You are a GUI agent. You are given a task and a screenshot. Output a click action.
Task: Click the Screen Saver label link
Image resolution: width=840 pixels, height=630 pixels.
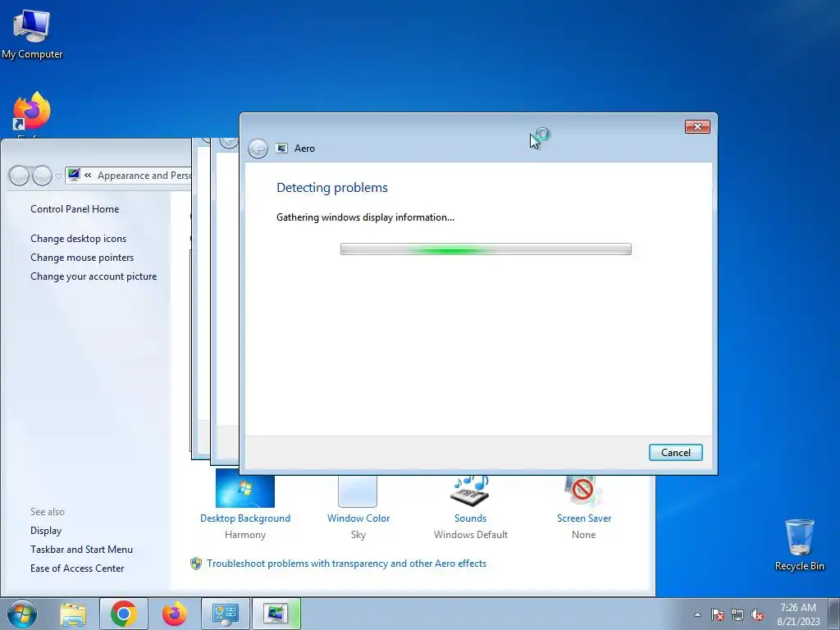point(584,518)
